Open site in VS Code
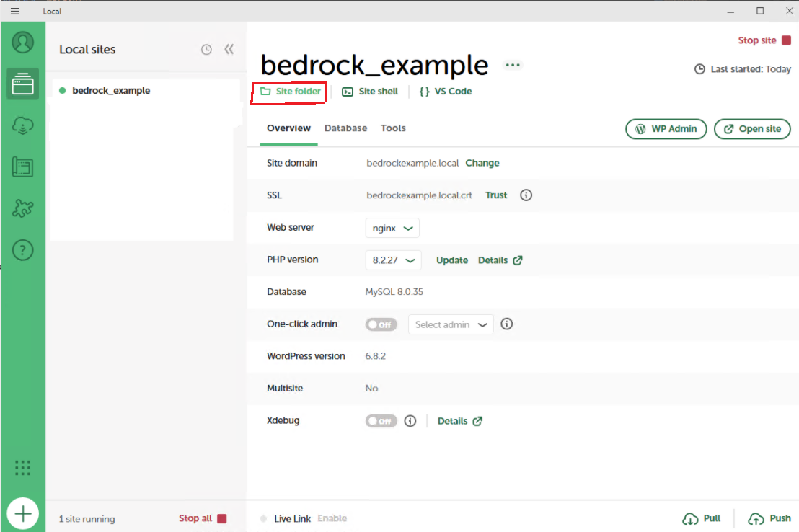This screenshot has width=799, height=532. [x=446, y=92]
